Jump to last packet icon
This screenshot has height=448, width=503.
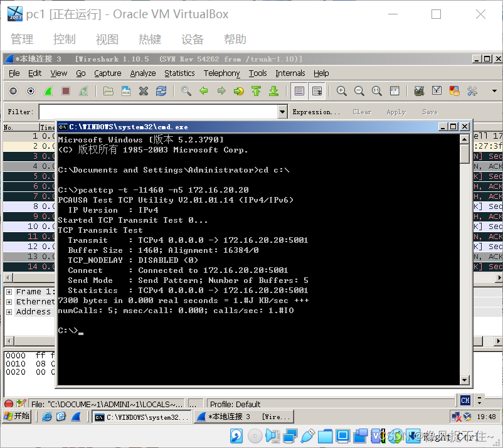(273, 91)
